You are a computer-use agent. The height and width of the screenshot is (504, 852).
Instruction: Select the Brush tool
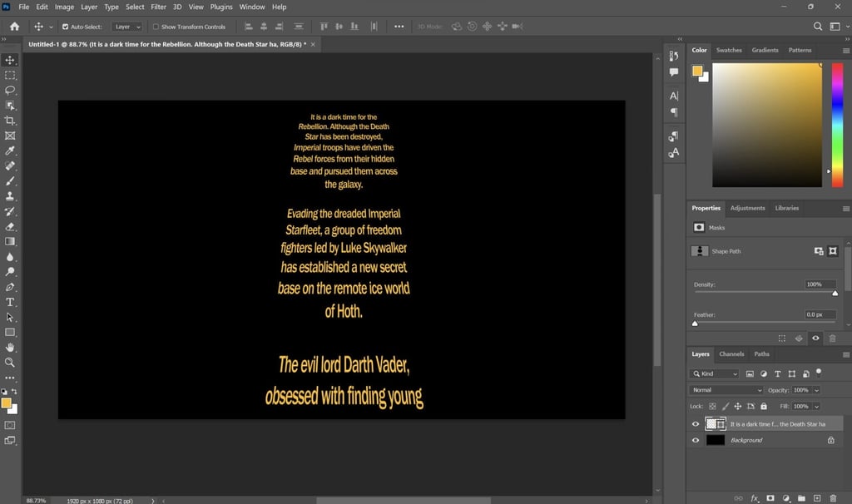pyautogui.click(x=10, y=180)
